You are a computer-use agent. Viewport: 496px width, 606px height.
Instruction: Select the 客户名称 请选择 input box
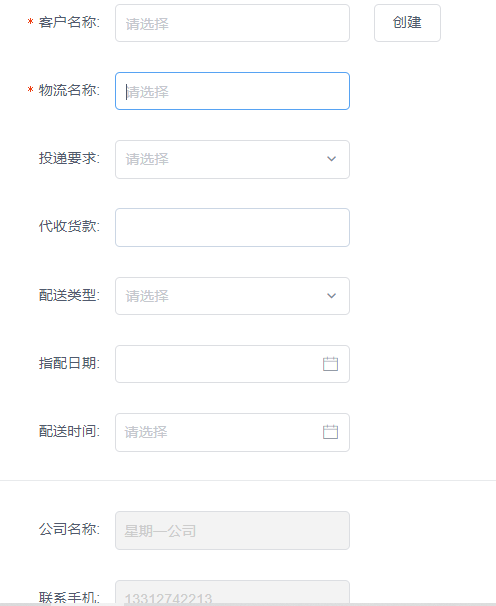pyautogui.click(x=232, y=23)
